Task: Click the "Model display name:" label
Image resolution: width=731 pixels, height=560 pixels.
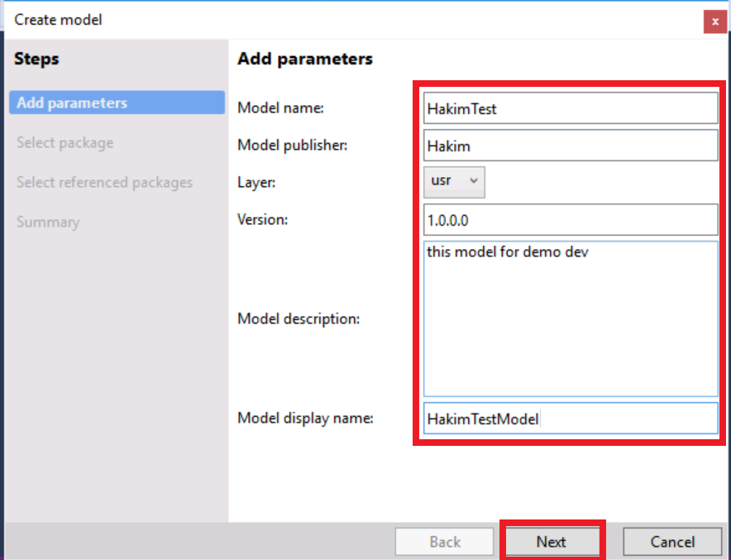Action: pyautogui.click(x=305, y=418)
